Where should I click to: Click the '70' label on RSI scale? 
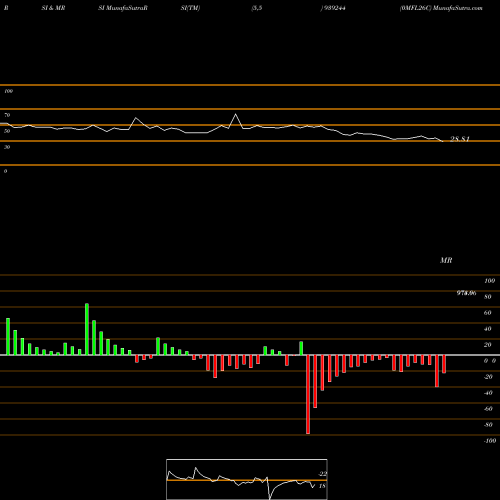7,115
